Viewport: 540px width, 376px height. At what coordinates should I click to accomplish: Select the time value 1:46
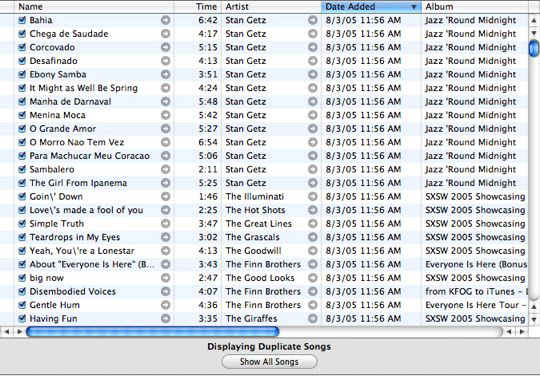click(208, 197)
